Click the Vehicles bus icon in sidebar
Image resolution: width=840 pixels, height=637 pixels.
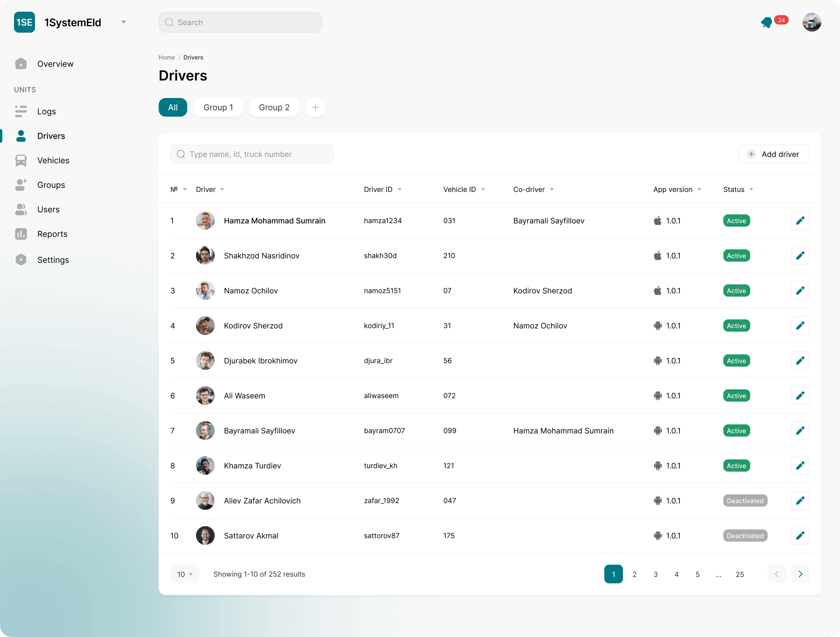(21, 160)
